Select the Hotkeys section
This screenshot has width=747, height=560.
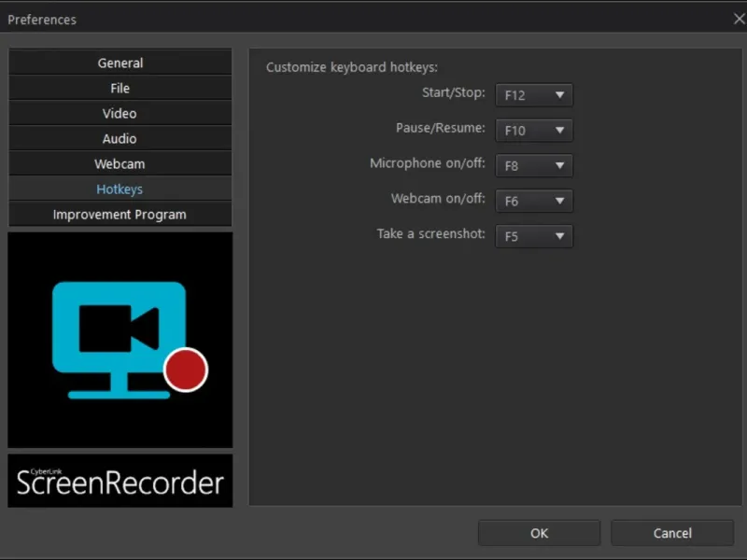[x=120, y=189]
